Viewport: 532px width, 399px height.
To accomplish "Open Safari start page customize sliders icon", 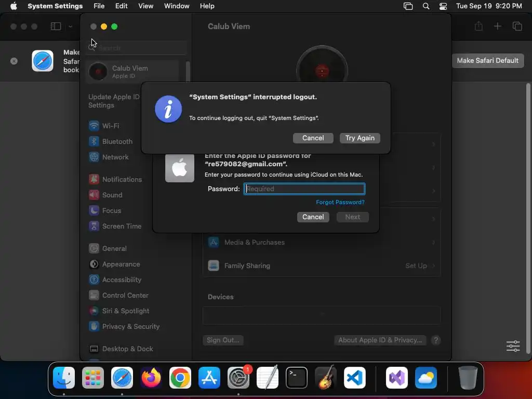I will 513,346.
